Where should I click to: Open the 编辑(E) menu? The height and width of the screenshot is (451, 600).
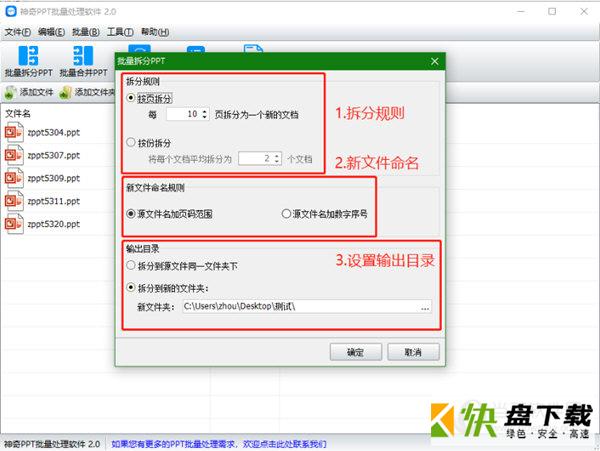[x=51, y=32]
